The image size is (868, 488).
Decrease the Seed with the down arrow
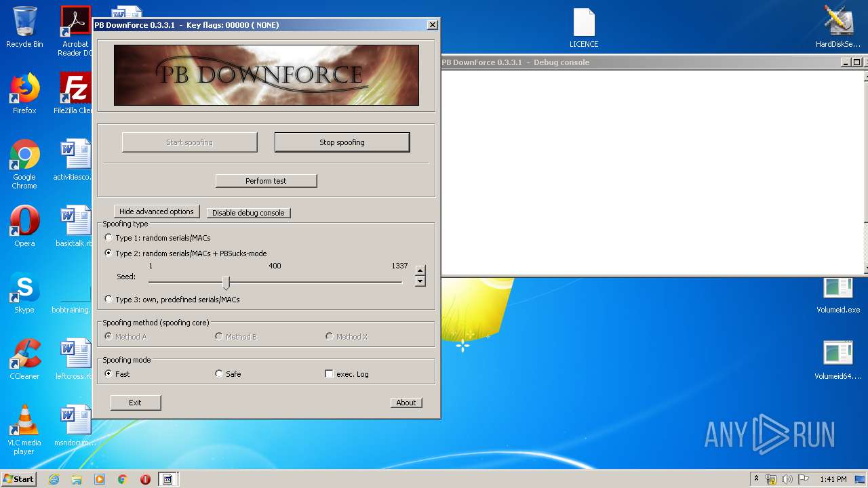420,281
